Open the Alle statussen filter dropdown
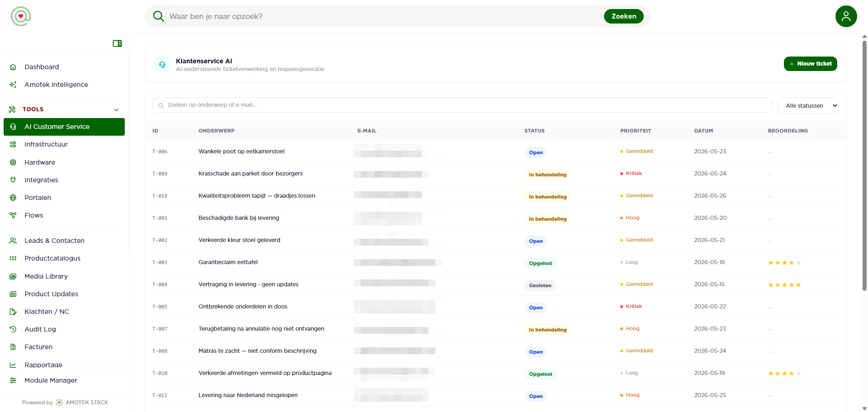This screenshot has width=868, height=412. [x=808, y=106]
